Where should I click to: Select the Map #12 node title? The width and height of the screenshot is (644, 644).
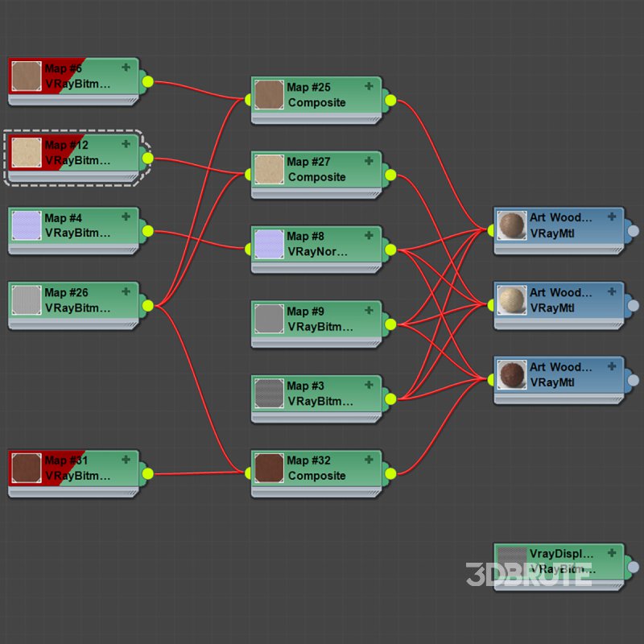(67, 145)
